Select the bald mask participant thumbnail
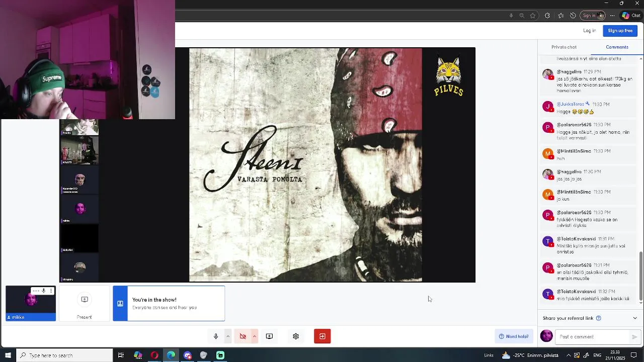The image size is (644, 362). [79, 180]
